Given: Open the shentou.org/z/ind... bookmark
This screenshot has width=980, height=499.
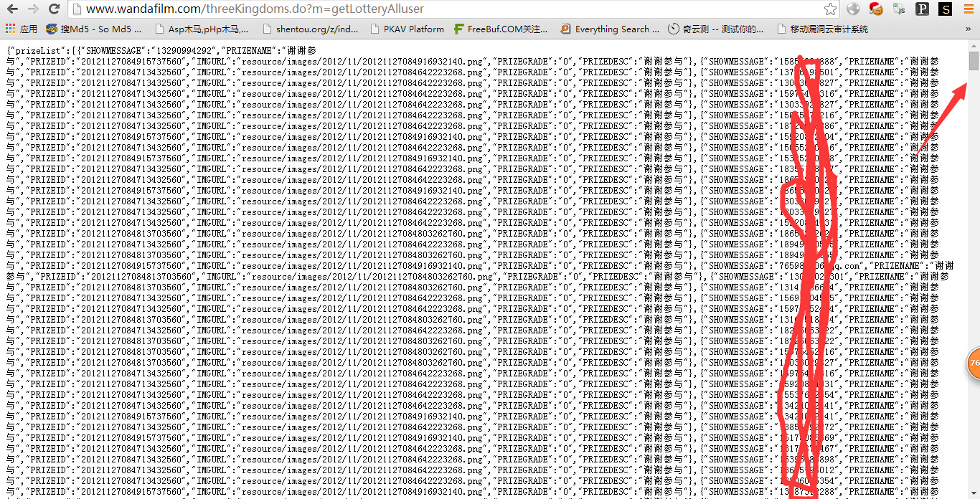Looking at the screenshot, I should point(310,29).
